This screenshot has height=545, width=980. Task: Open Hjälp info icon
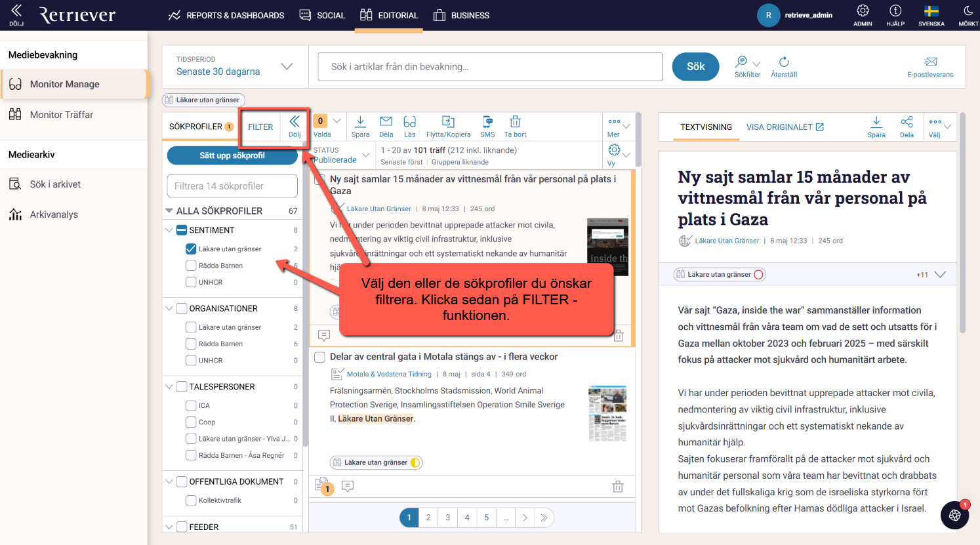pyautogui.click(x=895, y=15)
